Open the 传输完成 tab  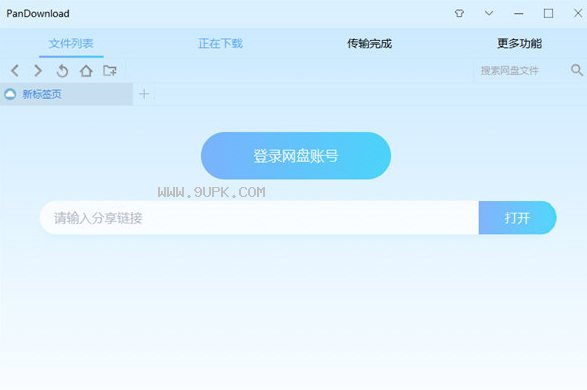[369, 43]
